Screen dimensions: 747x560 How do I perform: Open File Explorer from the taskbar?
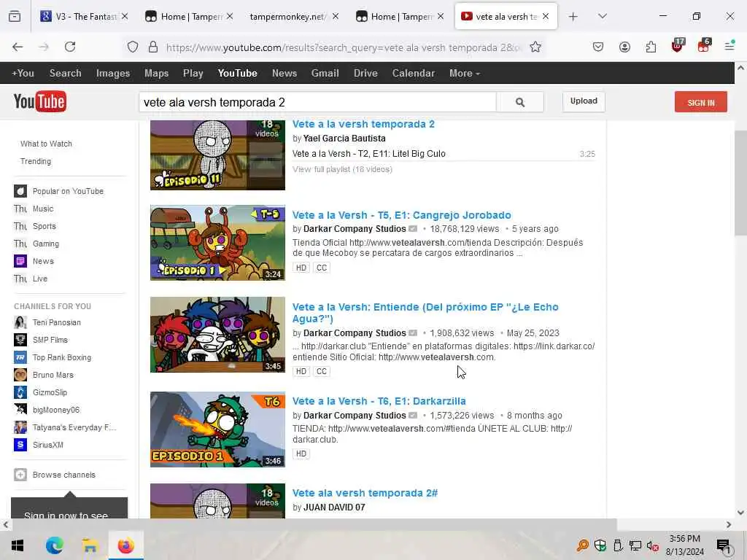coord(90,545)
